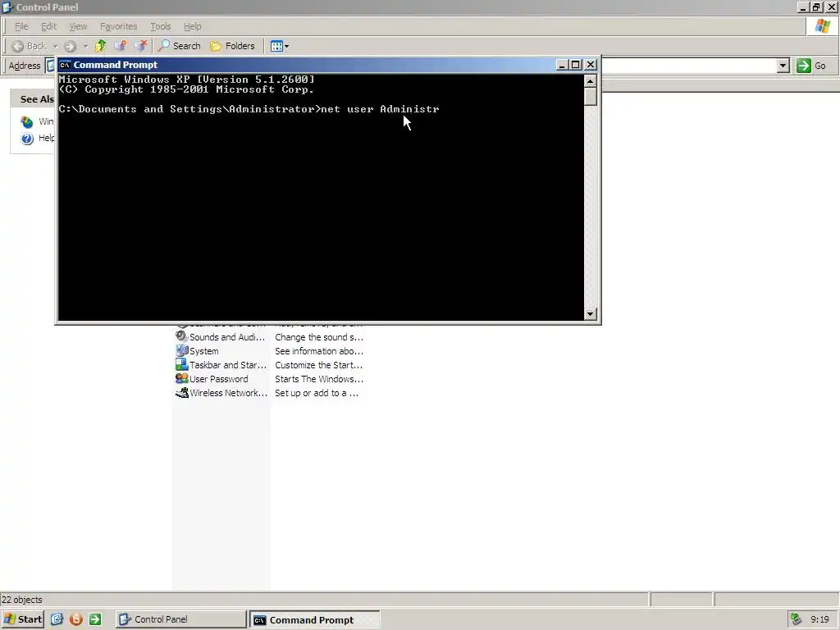Click the Forward arrow icon in toolbar
This screenshot has width=840, height=630.
(70, 46)
